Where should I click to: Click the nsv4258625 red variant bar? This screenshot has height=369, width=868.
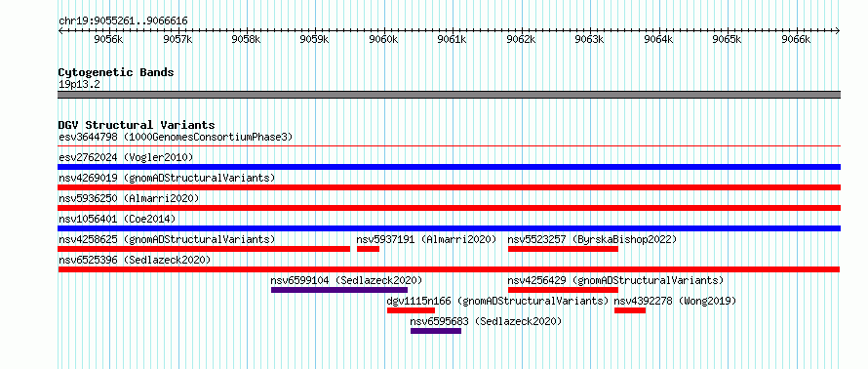coord(204,249)
